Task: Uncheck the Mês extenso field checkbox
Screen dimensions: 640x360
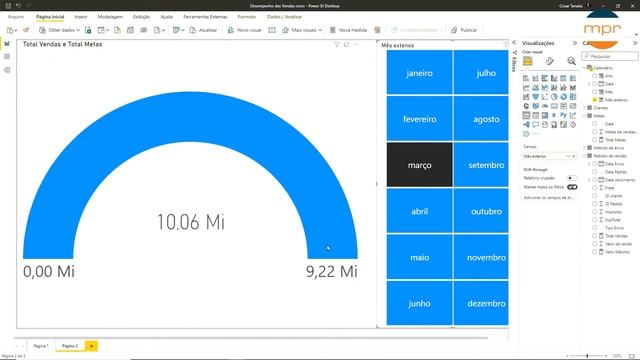Action: [x=595, y=100]
